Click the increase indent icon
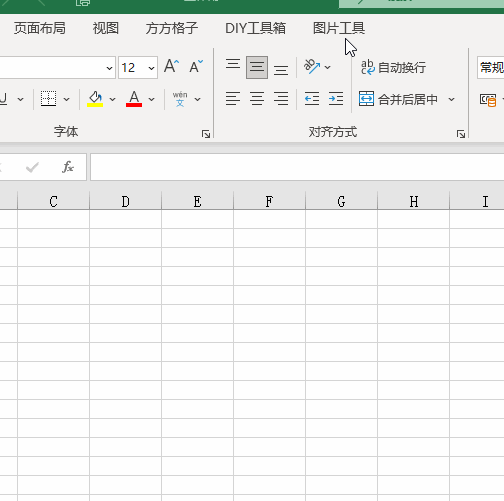The height and width of the screenshot is (501, 504). pyautogui.click(x=336, y=99)
